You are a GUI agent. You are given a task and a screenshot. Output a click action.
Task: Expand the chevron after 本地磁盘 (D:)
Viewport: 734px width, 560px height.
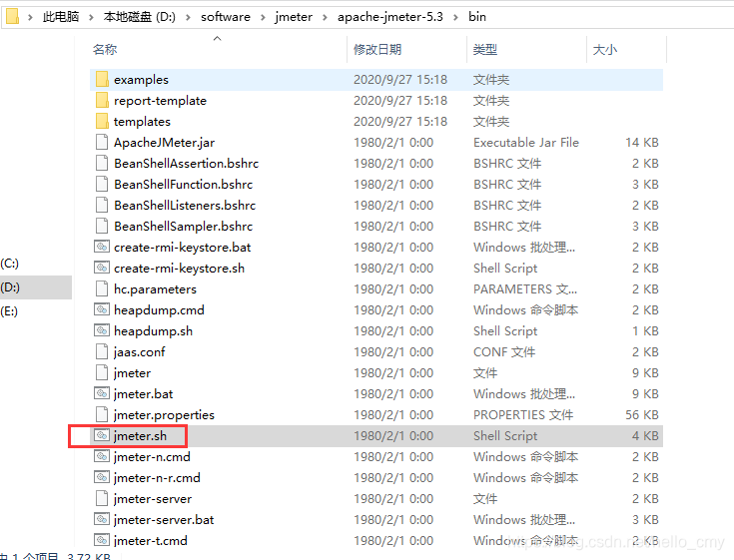point(188,17)
